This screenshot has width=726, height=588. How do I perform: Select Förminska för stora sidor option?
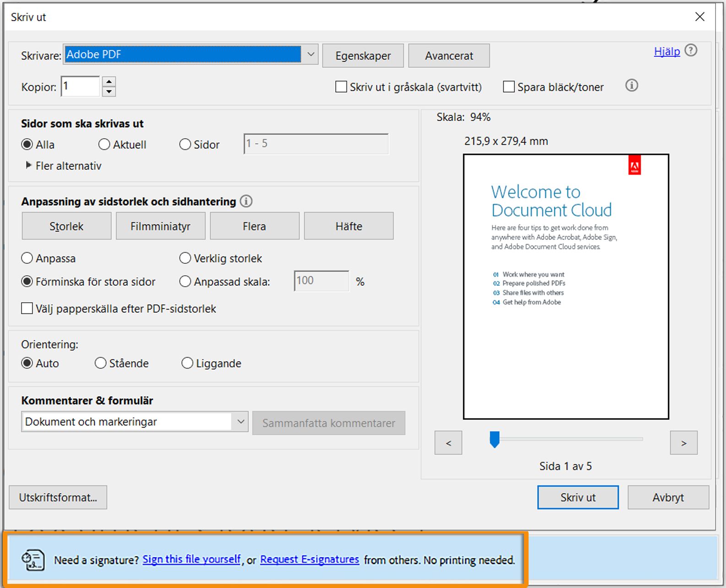coord(27,282)
